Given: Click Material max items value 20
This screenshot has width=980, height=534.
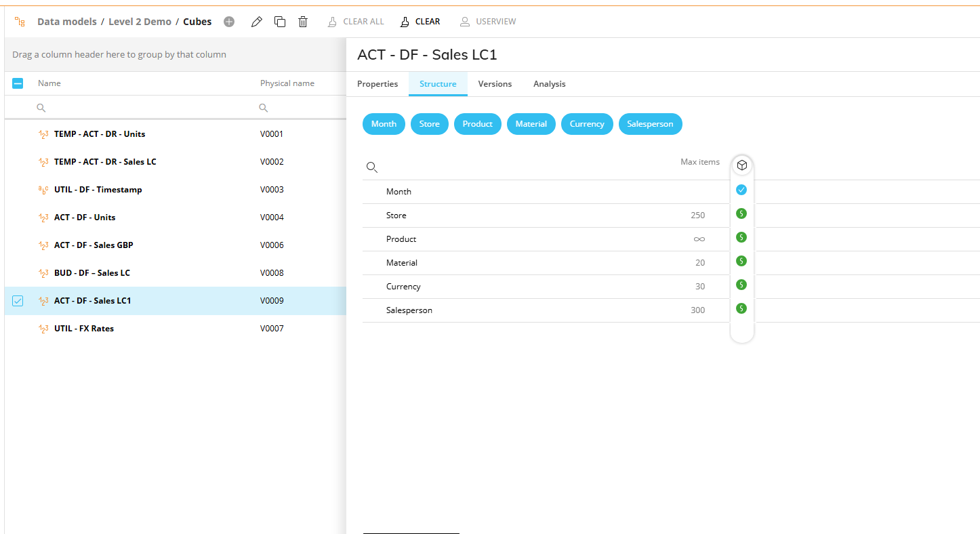Looking at the screenshot, I should [700, 263].
